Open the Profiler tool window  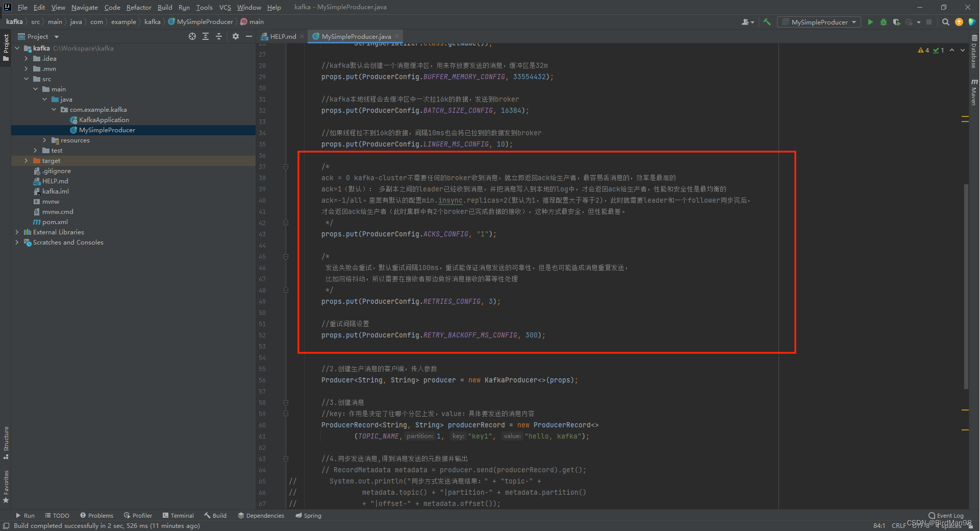click(138, 516)
